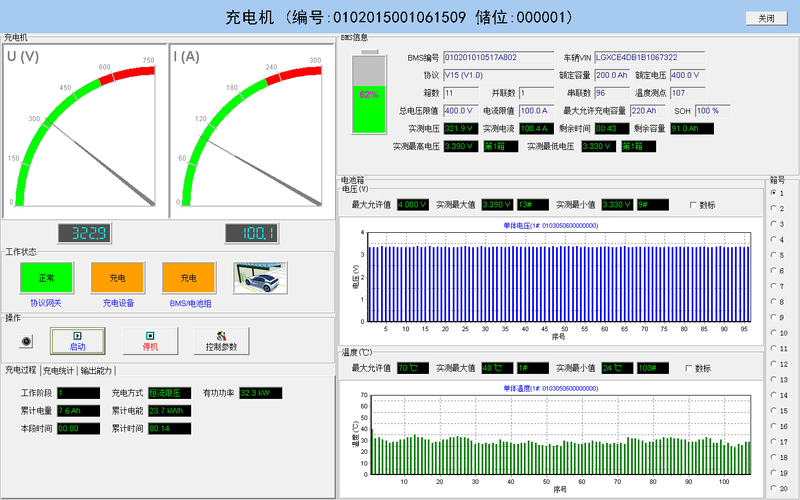Click the 启动 (start) button
The height and width of the screenshot is (500, 800).
pyautogui.click(x=78, y=341)
